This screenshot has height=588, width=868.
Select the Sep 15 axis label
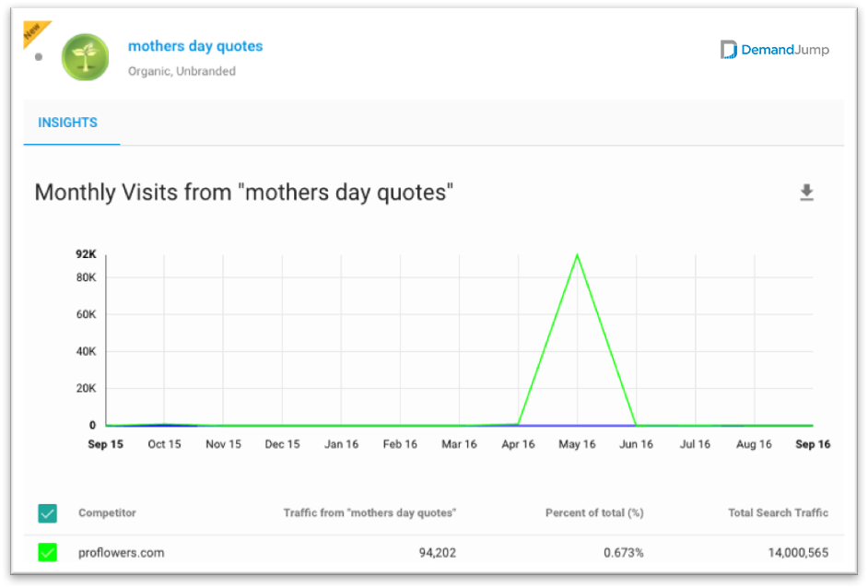tap(105, 444)
